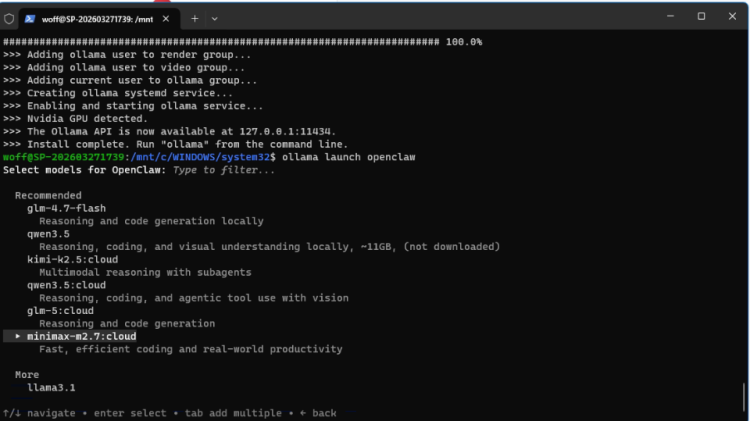Click the 'Type to filter...' prompt field
This screenshot has width=750, height=421.
[224, 170]
